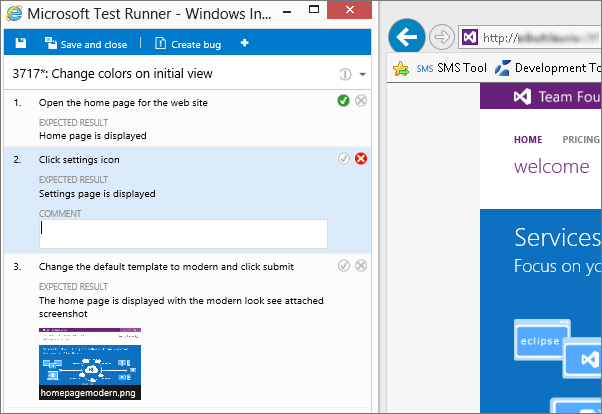The image size is (602, 414).
Task: Click the favorites star icon
Action: [400, 69]
